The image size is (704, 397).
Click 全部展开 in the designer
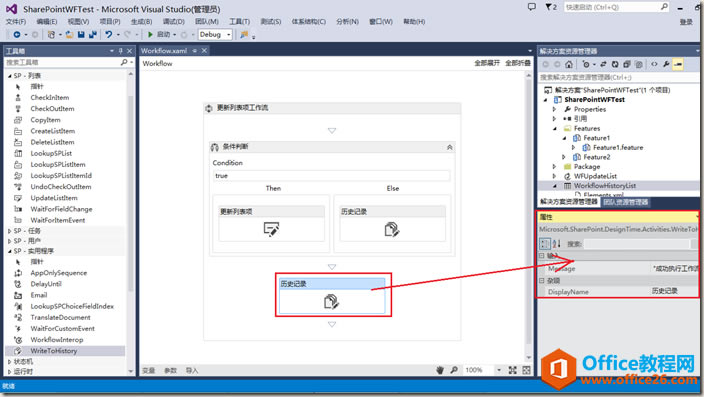point(487,63)
